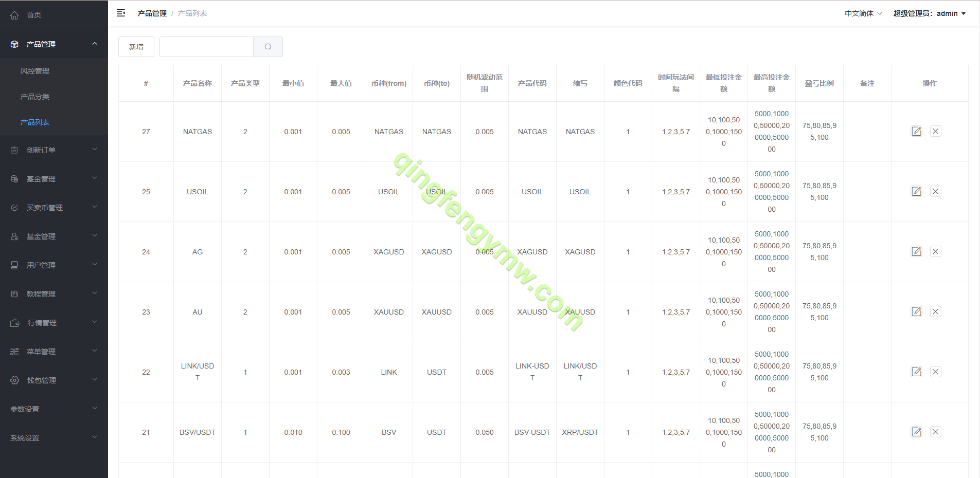Click the 操作 column header
Viewport: 980px width, 478px height.
coord(930,83)
